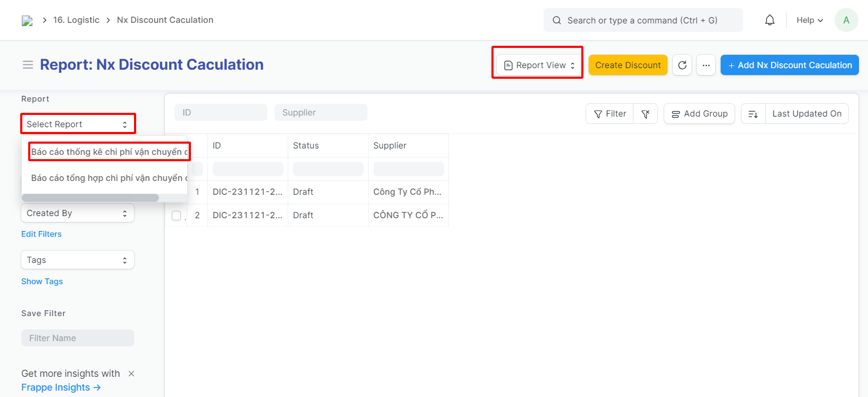Screen dimensions: 868x397
Task: Click the refresh icon button
Action: [x=682, y=65]
